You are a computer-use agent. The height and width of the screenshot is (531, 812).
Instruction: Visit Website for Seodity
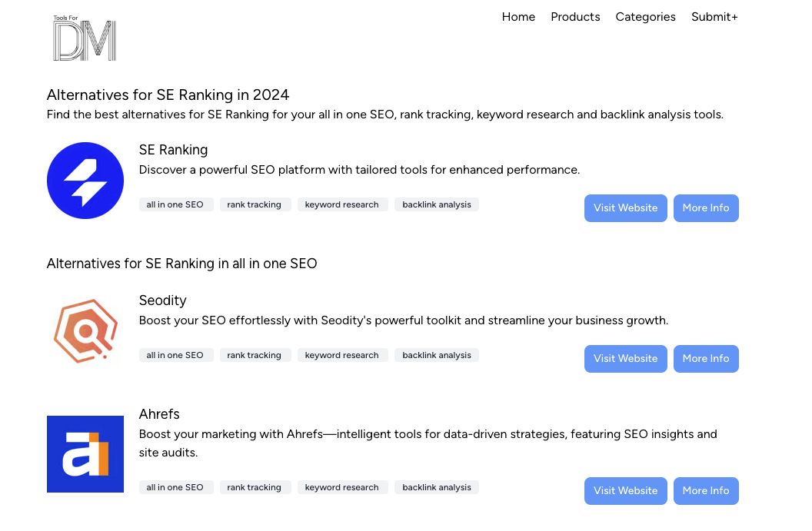click(x=625, y=359)
